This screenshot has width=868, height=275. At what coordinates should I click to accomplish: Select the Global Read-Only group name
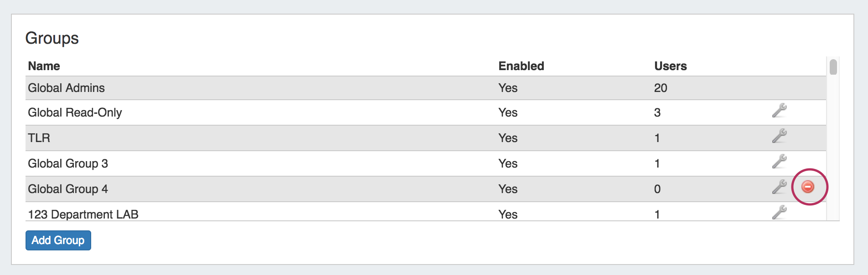tap(75, 112)
